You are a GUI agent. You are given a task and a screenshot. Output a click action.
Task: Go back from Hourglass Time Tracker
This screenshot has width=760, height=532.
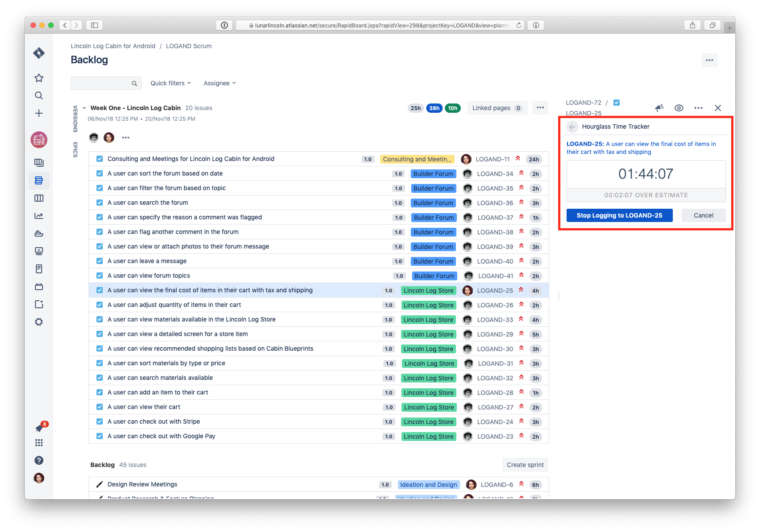coord(572,127)
